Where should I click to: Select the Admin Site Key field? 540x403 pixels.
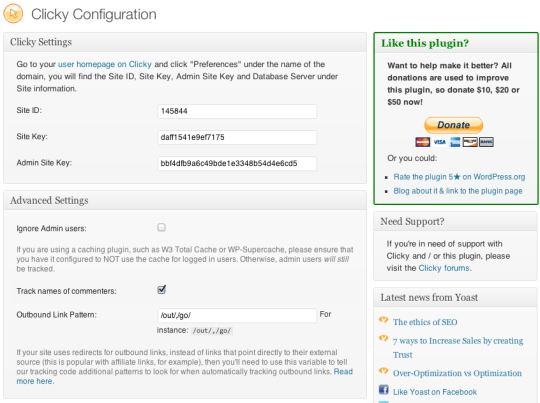click(x=237, y=163)
